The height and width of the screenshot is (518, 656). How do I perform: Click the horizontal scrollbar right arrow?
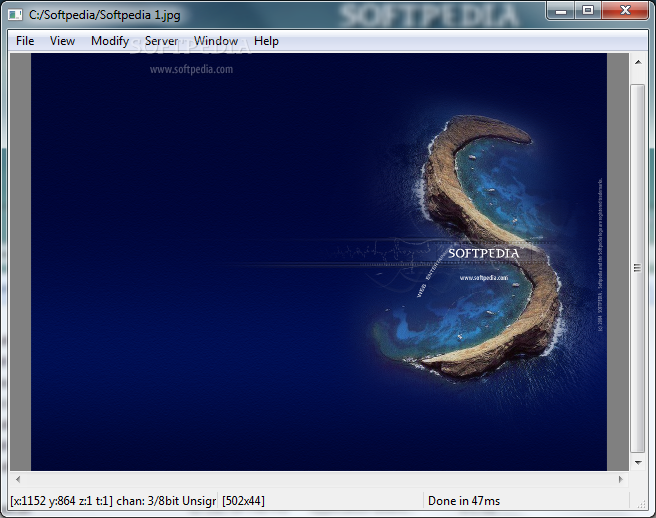pos(621,480)
